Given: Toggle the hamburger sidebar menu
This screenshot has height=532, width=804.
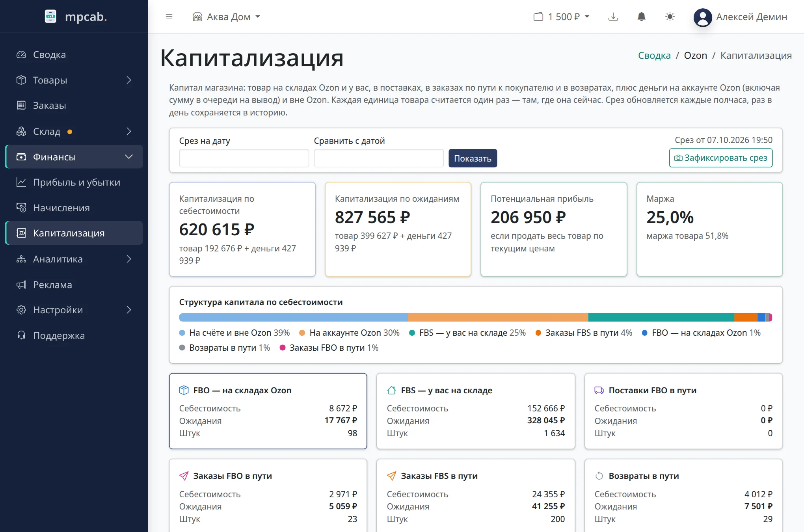Looking at the screenshot, I should [x=169, y=17].
